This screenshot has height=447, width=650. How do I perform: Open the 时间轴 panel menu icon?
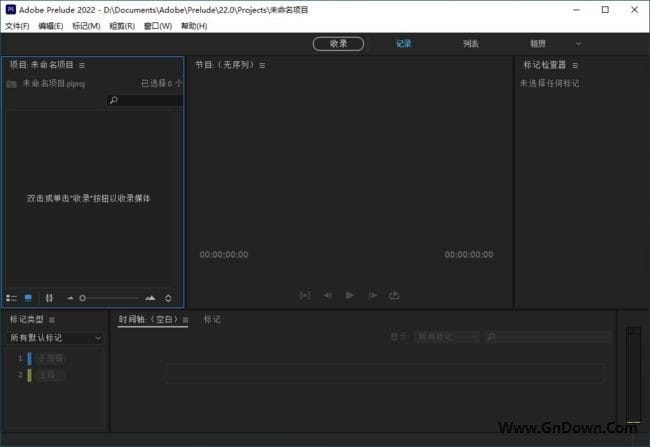point(185,320)
